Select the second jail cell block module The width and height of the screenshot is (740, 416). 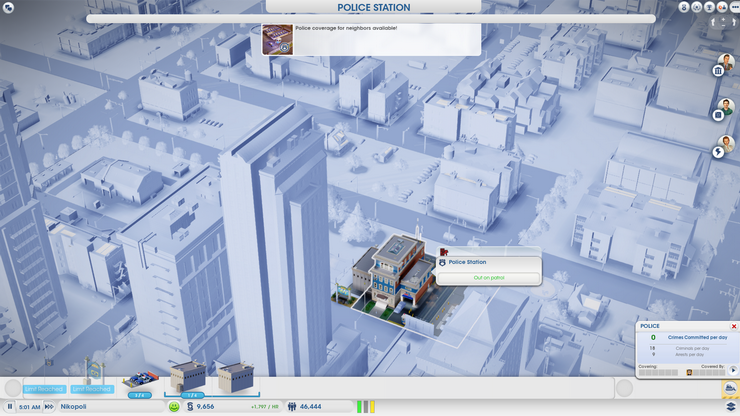click(x=235, y=378)
